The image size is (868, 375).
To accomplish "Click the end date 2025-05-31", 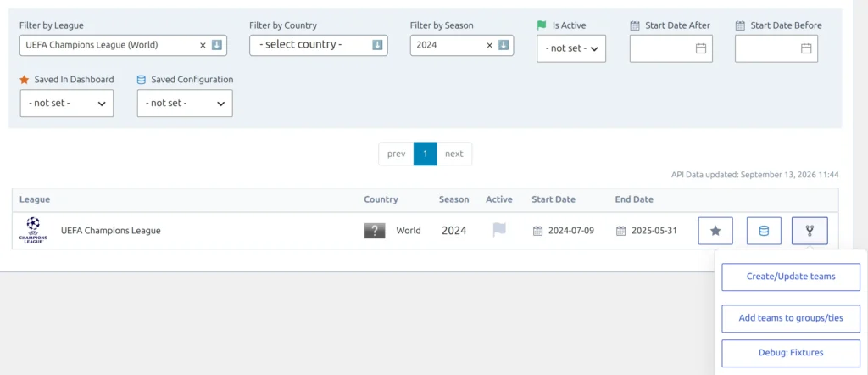I will (x=654, y=231).
